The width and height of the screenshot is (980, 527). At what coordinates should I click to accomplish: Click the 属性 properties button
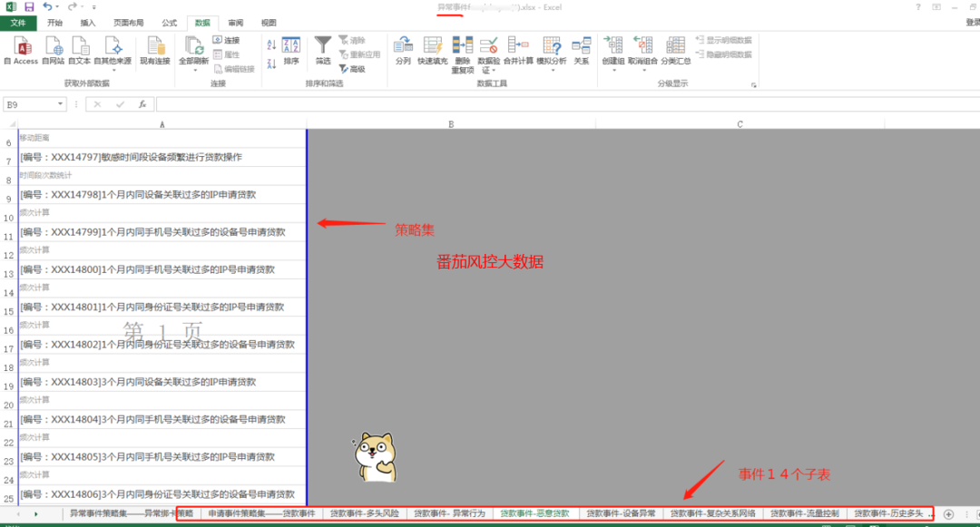[226, 54]
